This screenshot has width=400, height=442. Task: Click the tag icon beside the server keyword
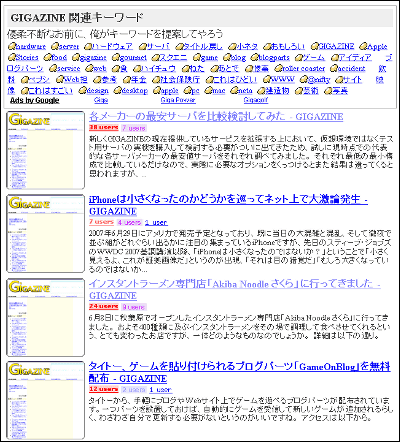[55, 46]
